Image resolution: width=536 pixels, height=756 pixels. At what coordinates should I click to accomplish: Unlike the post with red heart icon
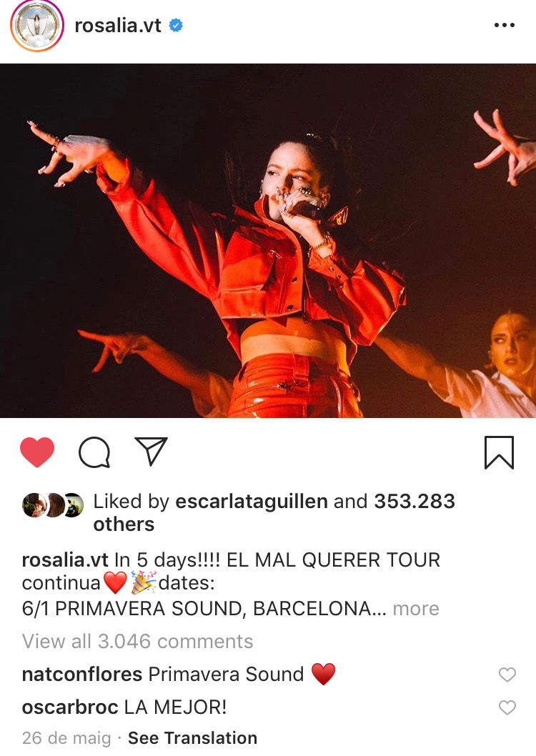[x=37, y=452]
